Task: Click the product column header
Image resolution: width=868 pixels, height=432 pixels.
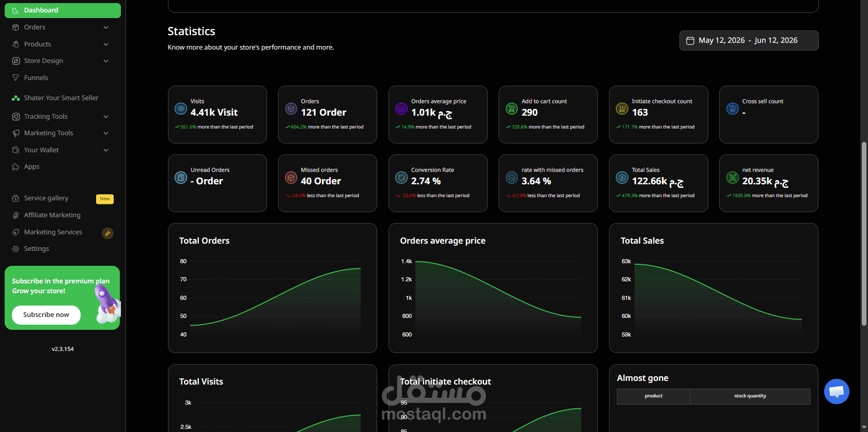Action: [654, 396]
